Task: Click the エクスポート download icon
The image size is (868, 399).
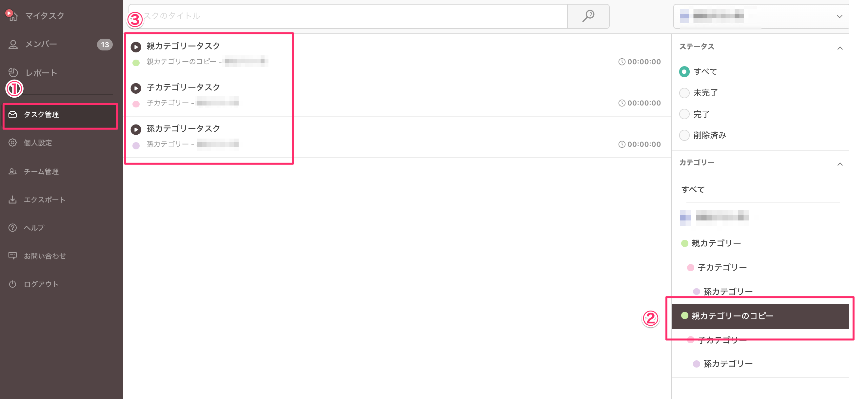Action: (x=12, y=200)
